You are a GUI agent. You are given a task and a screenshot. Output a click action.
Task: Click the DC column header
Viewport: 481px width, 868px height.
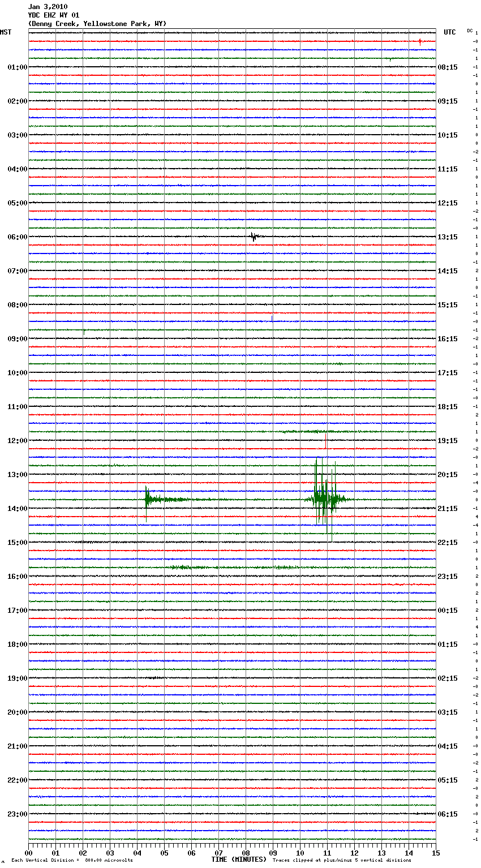click(470, 31)
